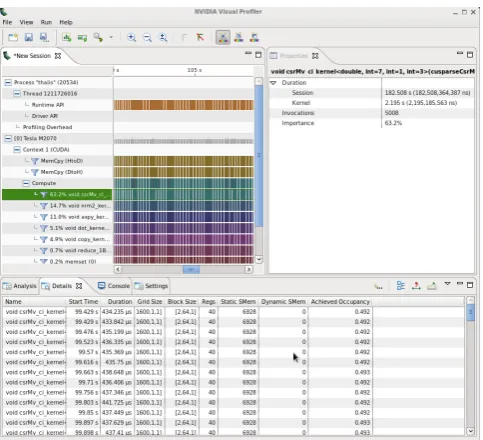Toggle the second timeline view mode icon
The image size is (483, 440).
(239, 37)
